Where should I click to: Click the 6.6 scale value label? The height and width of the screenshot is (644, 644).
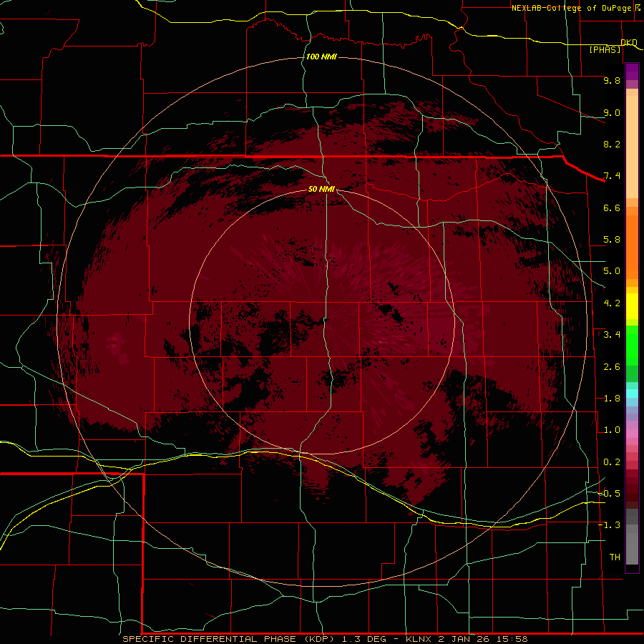[x=612, y=208]
